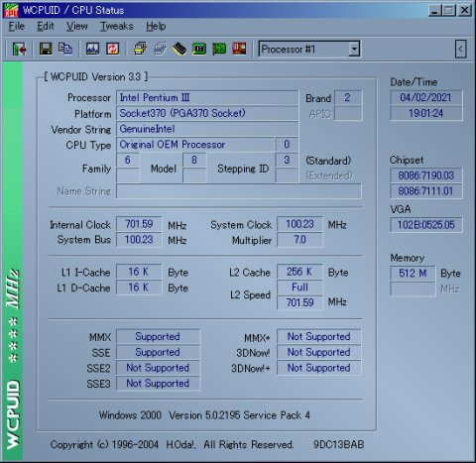This screenshot has width=476, height=463.
Task: Open the Edit menu
Action: coord(46,26)
